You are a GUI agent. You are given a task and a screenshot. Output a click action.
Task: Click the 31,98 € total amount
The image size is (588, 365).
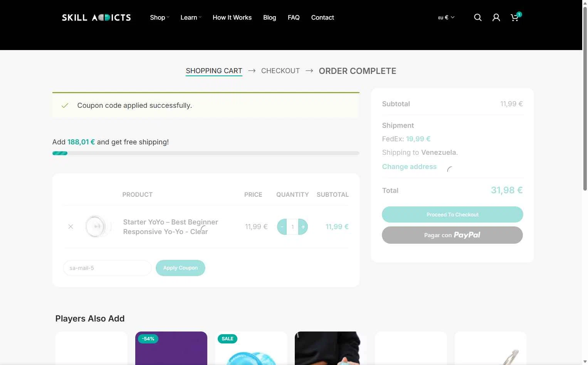coord(507,190)
